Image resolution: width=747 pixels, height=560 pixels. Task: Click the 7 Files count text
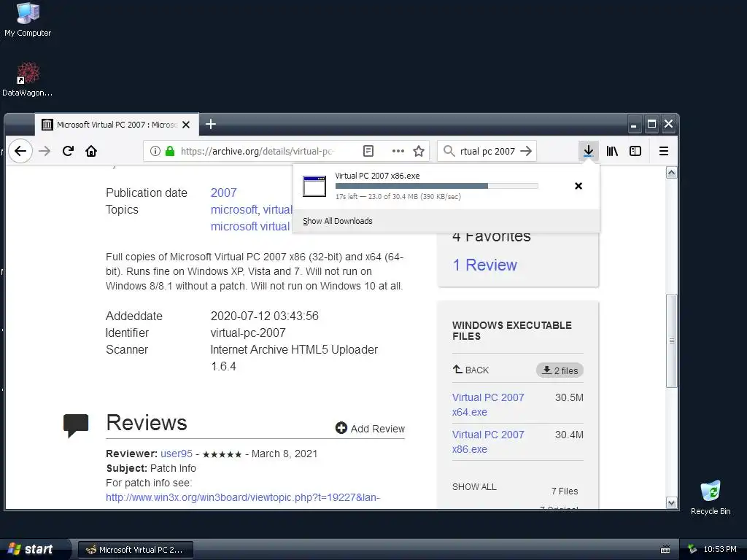coord(565,491)
